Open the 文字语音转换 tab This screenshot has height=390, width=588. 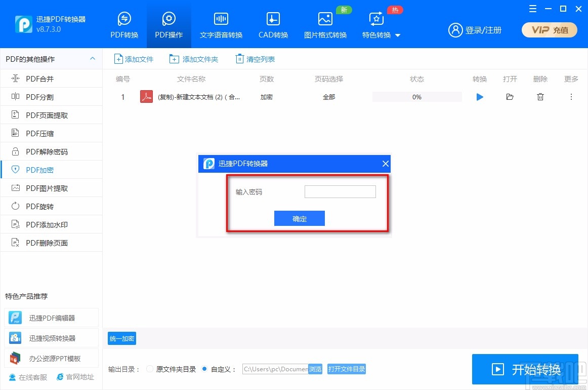[x=221, y=25]
